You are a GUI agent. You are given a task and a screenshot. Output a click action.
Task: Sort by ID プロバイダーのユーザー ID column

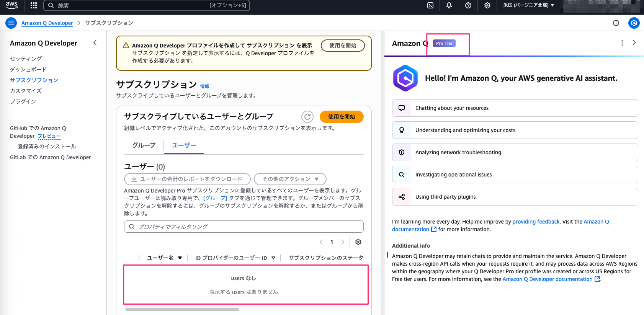[x=235, y=258]
